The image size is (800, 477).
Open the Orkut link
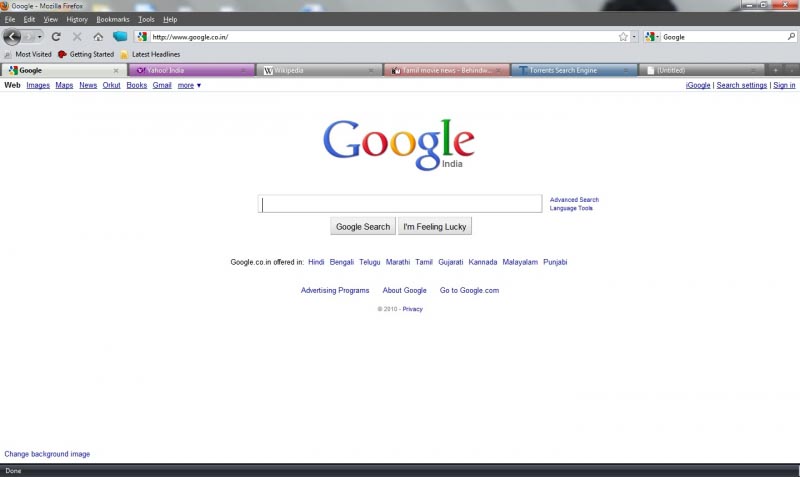click(x=111, y=85)
